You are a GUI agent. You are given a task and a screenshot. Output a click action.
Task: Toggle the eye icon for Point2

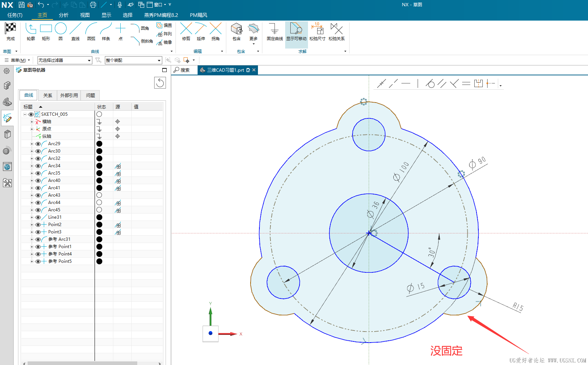tap(38, 225)
